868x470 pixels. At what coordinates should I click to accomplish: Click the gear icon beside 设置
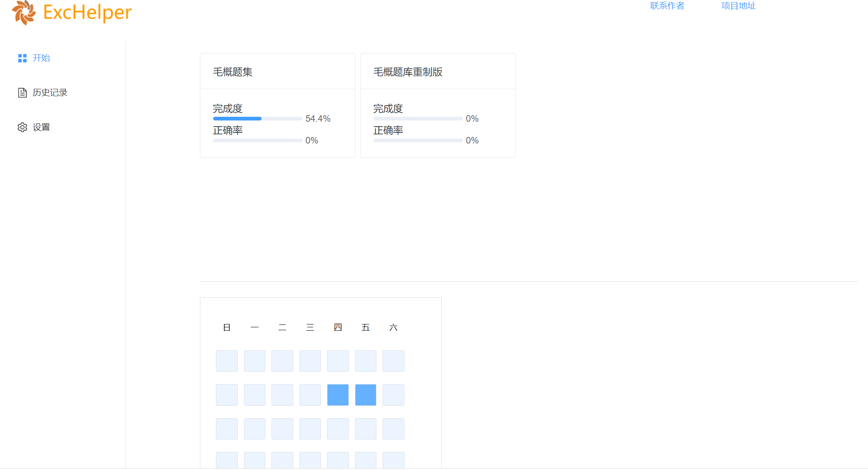point(22,127)
